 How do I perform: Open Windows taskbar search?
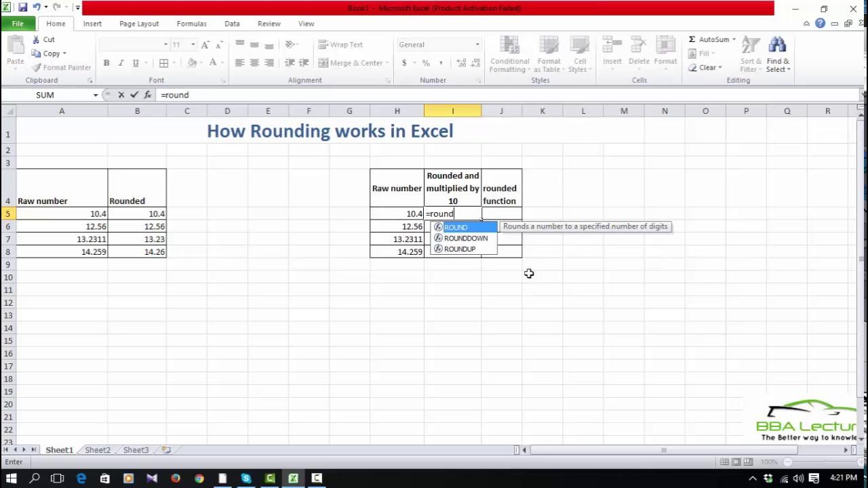pyautogui.click(x=35, y=479)
